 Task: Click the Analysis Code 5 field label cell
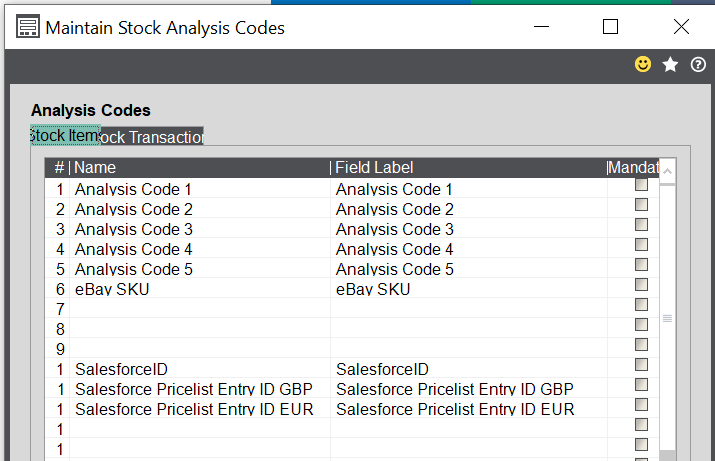coord(468,269)
